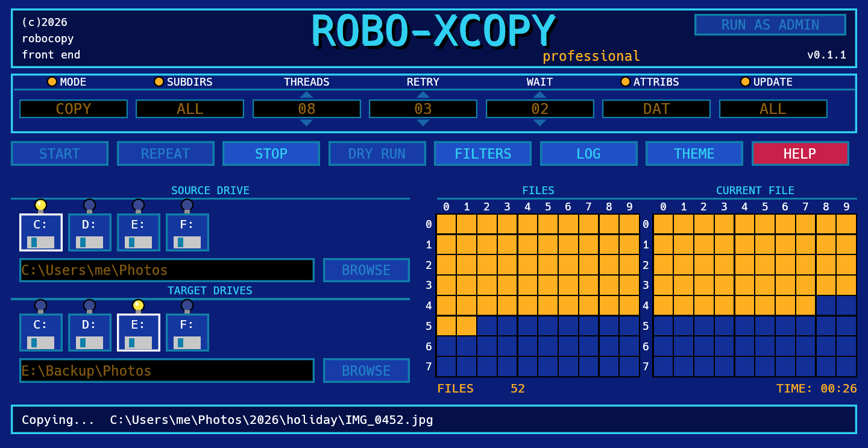This screenshot has height=448, width=868.
Task: Select target drive D: floppy icon
Action: point(90,332)
